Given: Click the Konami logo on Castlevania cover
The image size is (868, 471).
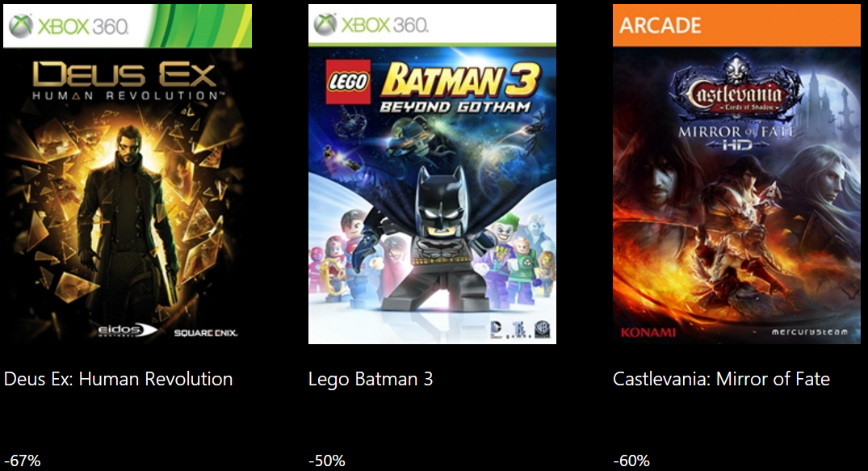Looking at the screenshot, I should (x=648, y=333).
